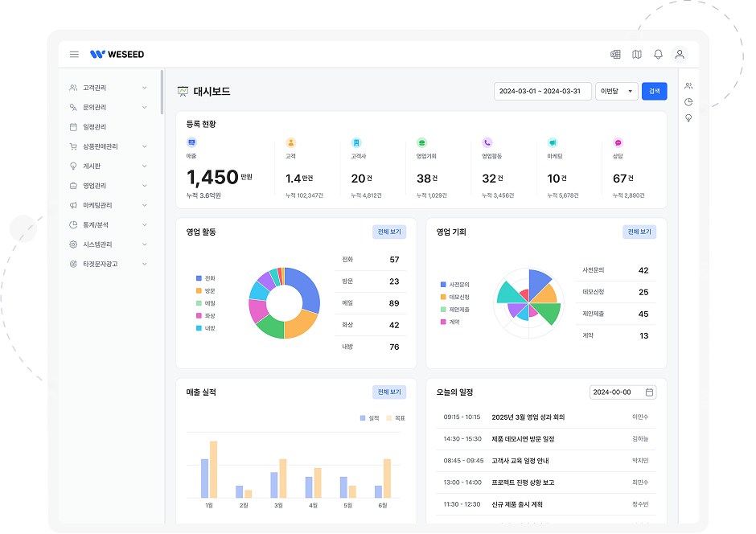756x534 pixels.
Task: Click the lightbulb icon in right rail
Action: [x=688, y=118]
